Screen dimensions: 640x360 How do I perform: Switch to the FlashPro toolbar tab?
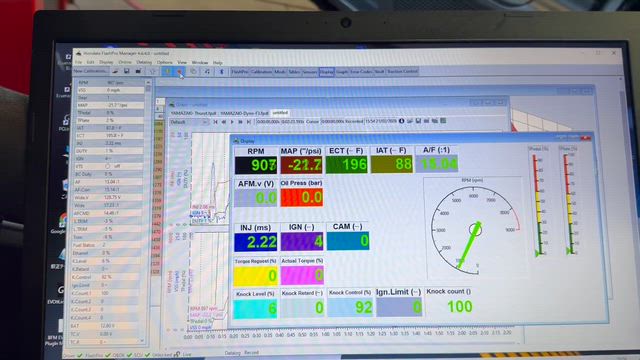(x=240, y=72)
